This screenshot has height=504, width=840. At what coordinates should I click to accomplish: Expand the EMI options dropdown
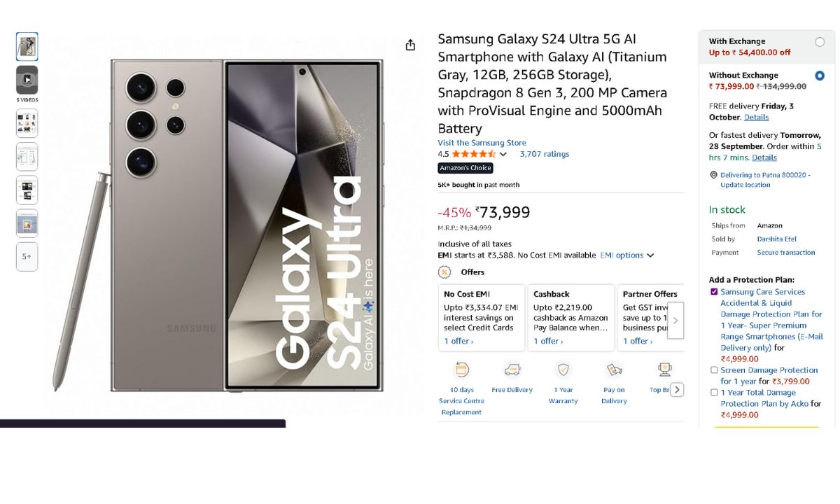(627, 255)
